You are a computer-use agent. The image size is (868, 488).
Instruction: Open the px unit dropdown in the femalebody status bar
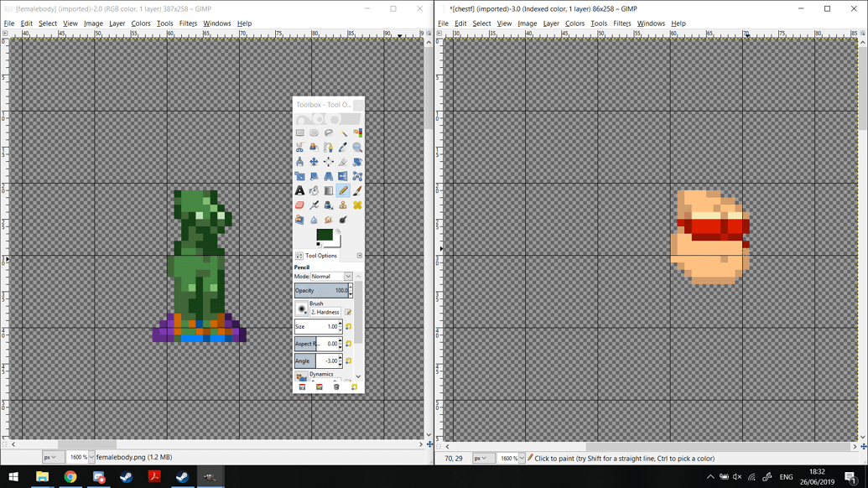click(50, 458)
